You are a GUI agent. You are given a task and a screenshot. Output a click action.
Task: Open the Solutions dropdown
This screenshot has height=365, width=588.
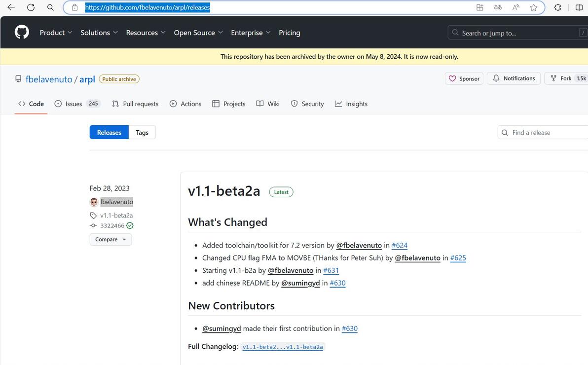(99, 33)
